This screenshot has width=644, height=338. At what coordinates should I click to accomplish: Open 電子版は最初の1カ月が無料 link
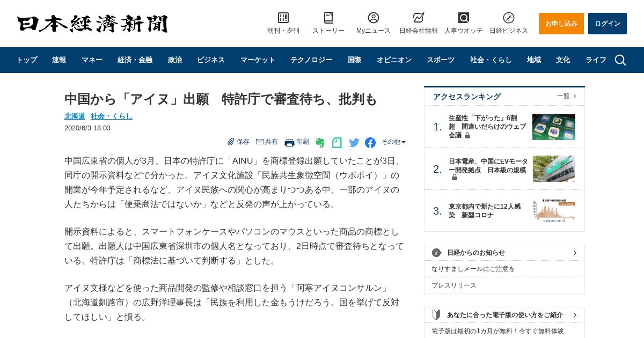coord(497,331)
